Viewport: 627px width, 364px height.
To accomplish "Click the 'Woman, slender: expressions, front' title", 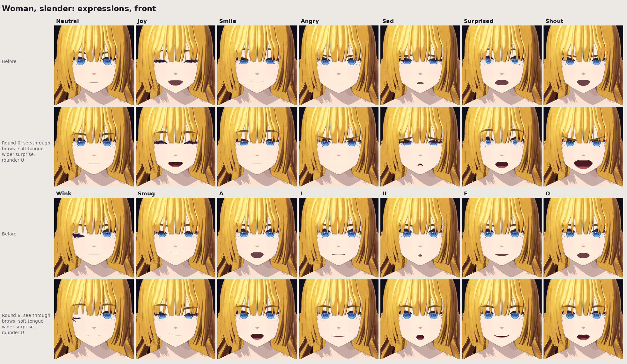I will (79, 9).
